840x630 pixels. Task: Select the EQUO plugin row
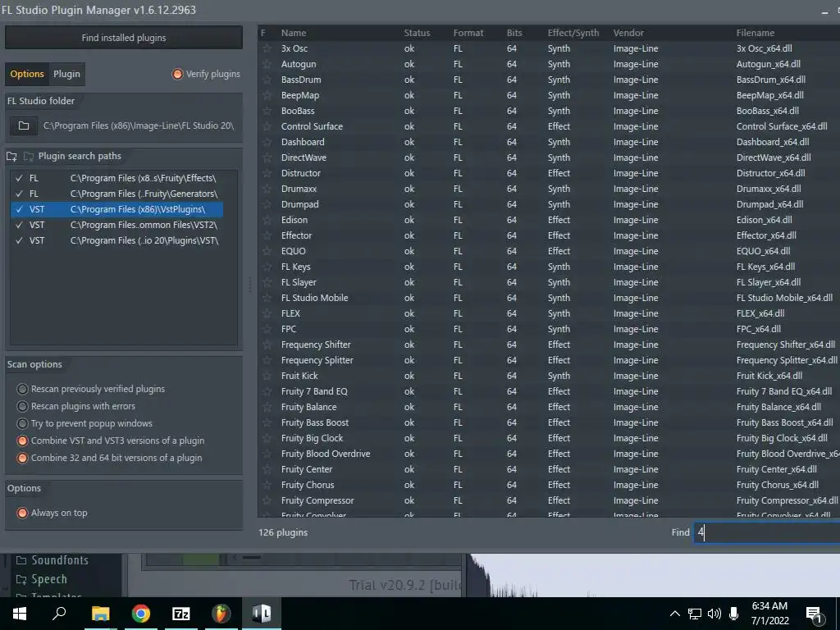coord(549,251)
